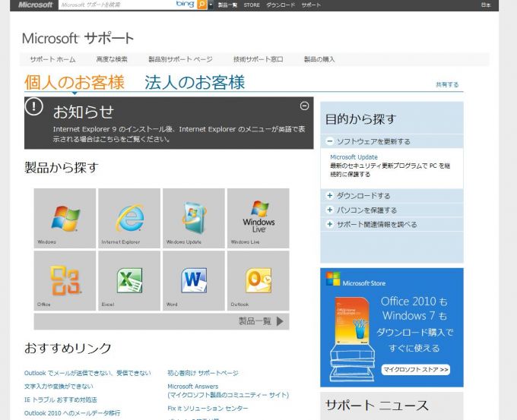Viewport: 517px width, 420px height.
Task: Select the 個人のお客様 tab
Action: coord(75,82)
